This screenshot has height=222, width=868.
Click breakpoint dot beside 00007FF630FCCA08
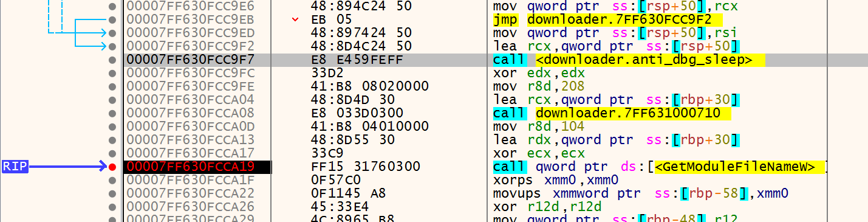(x=112, y=113)
